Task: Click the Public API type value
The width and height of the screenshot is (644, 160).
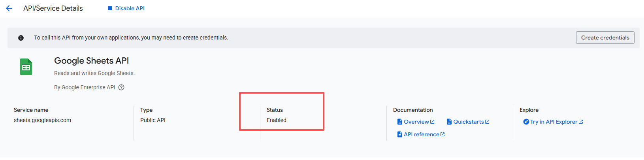Action: [153, 120]
